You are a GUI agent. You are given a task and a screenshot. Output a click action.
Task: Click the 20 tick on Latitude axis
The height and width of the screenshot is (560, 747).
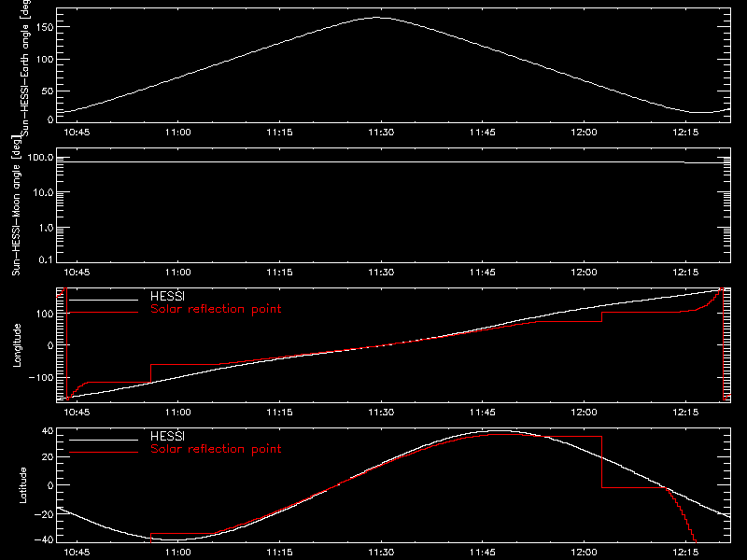point(49,457)
